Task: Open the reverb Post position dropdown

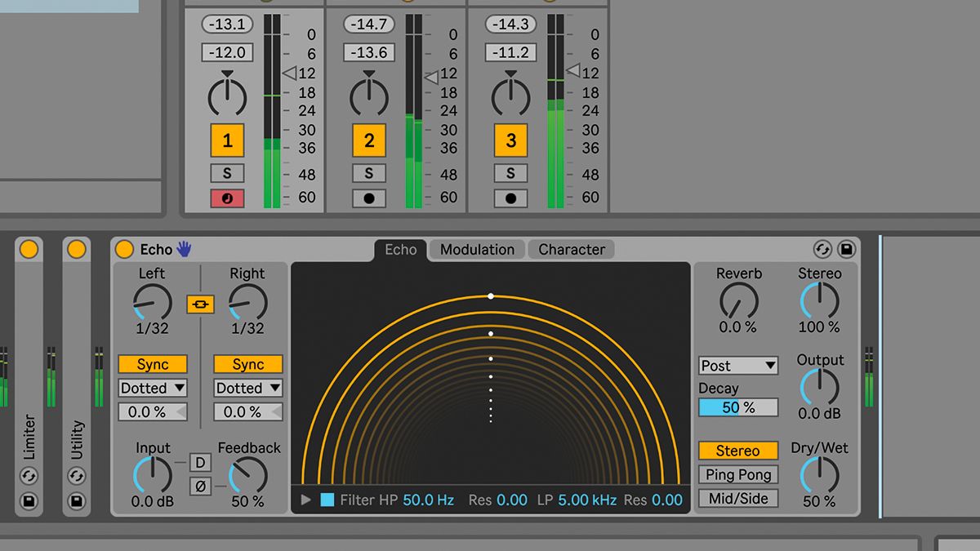Action: coord(737,365)
